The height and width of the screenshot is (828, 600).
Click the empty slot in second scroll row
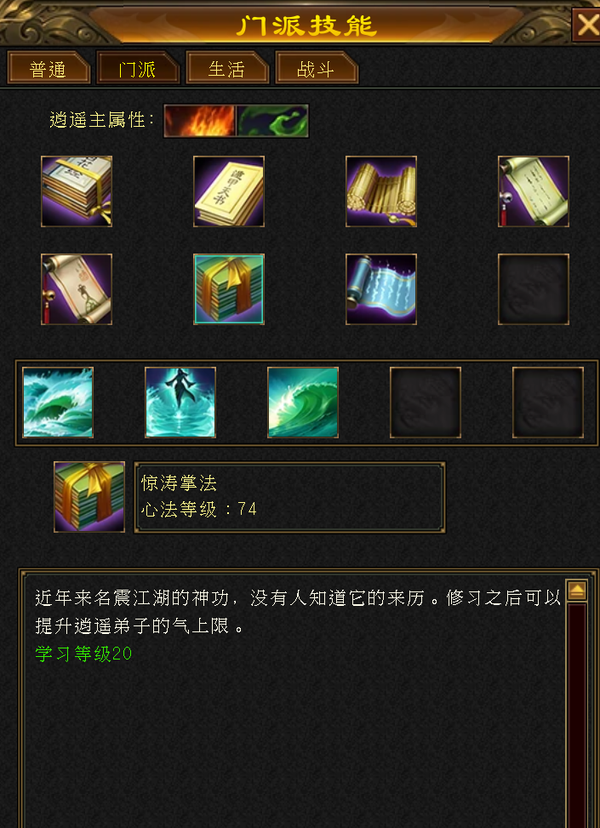point(533,289)
